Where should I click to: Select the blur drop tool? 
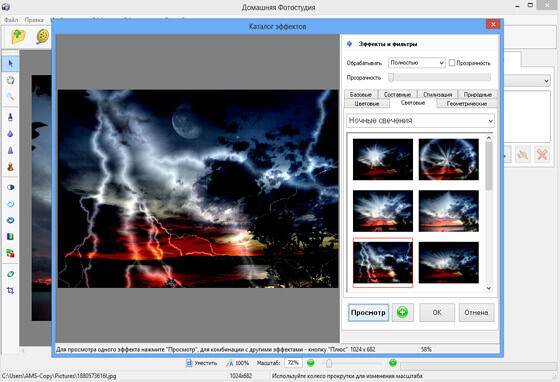tap(10, 134)
